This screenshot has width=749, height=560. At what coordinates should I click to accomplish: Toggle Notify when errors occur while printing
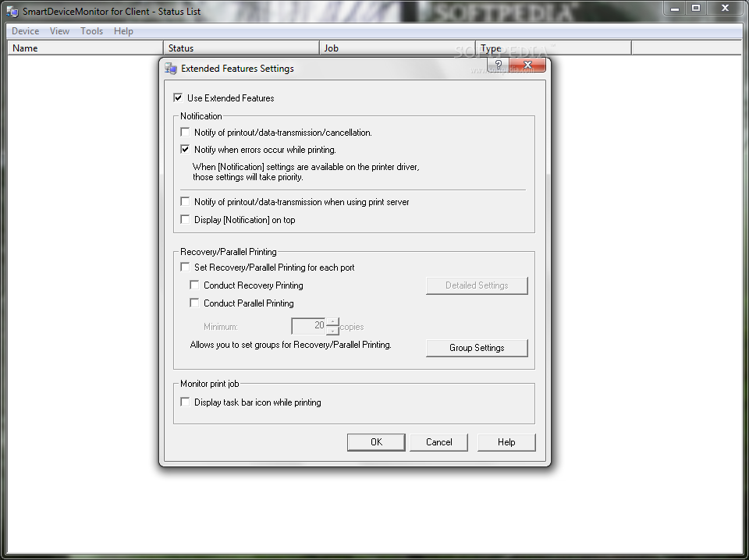185,150
